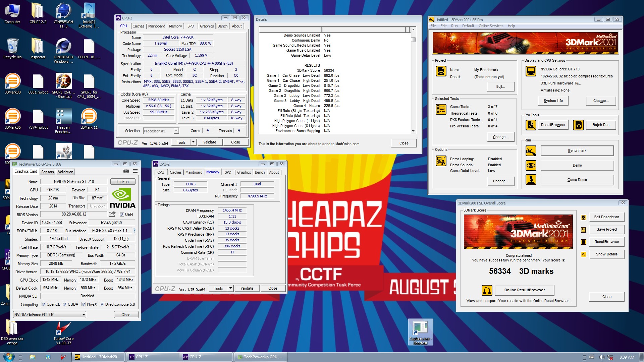Open the Computer desktop icon
The height and width of the screenshot is (362, 644).
(12, 13)
